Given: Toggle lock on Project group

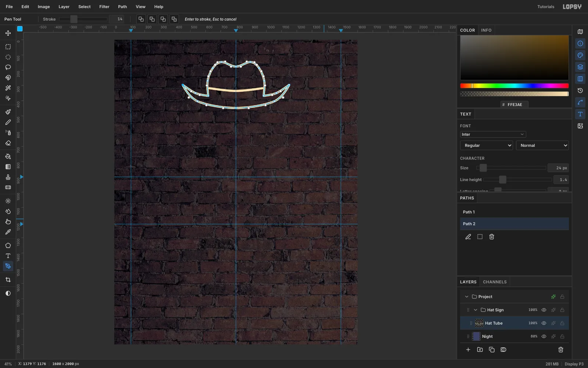Looking at the screenshot, I should tap(562, 297).
